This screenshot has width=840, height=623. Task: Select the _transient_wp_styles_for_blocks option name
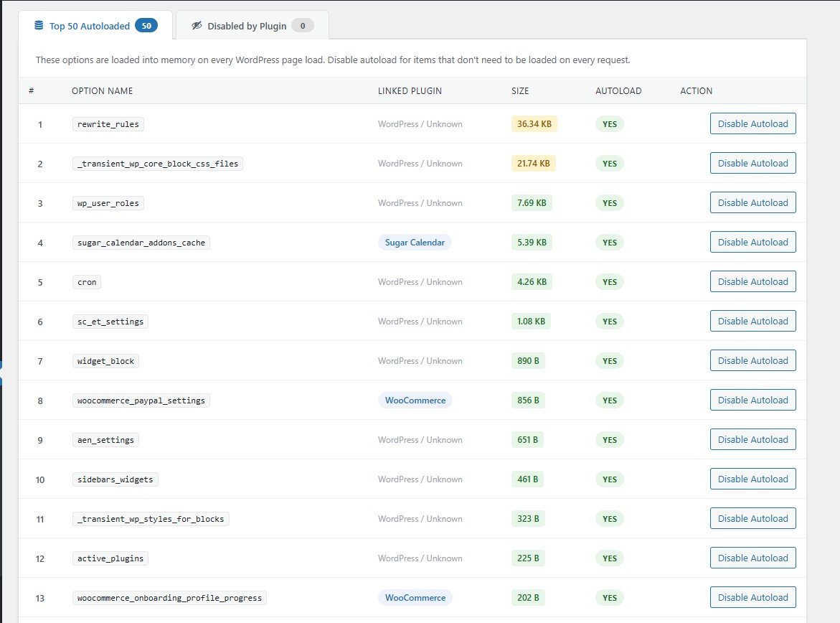coord(151,519)
